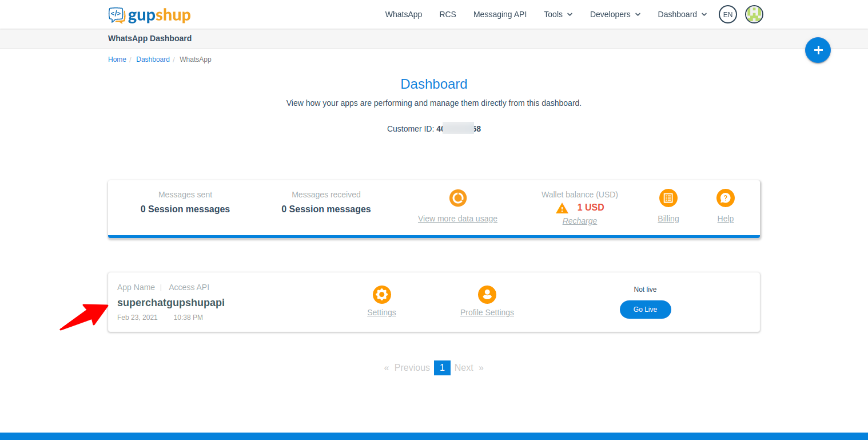Click the Feb 23, 2021 creation date

point(137,318)
